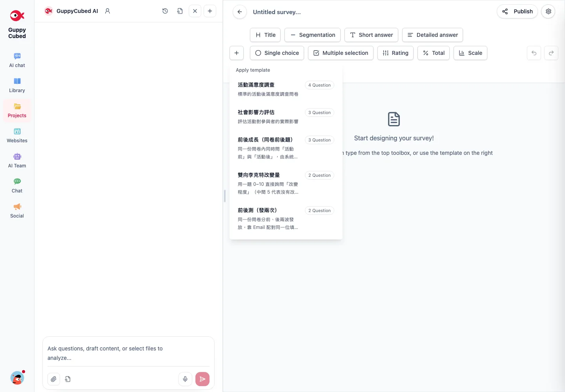565x392 pixels.
Task: Add a Detailed answer question
Action: pos(432,35)
